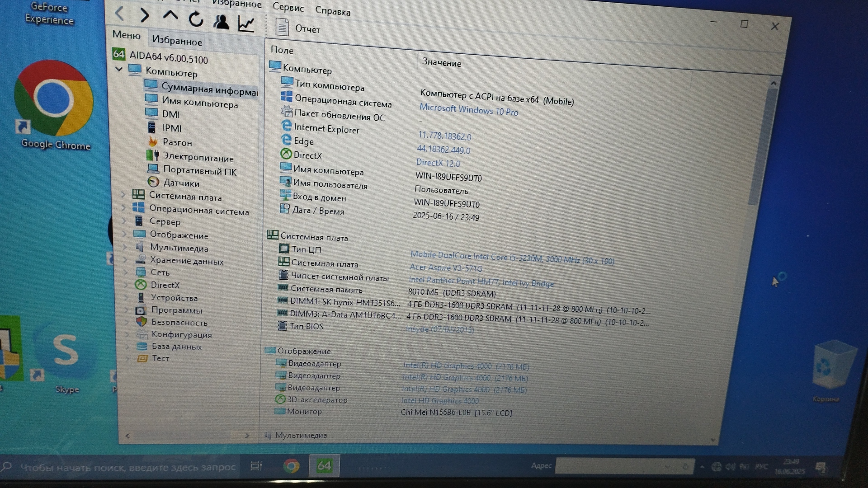
Task: Open the Сервис menu
Action: point(288,8)
